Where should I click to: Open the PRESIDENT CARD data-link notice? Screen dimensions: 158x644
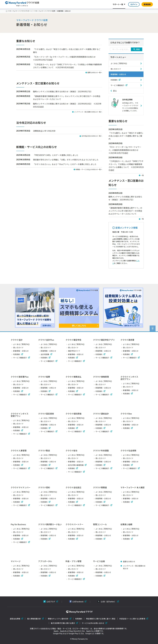(x=55, y=155)
